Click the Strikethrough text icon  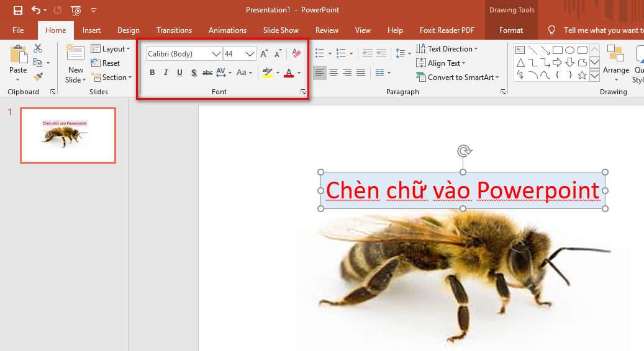[x=207, y=73]
